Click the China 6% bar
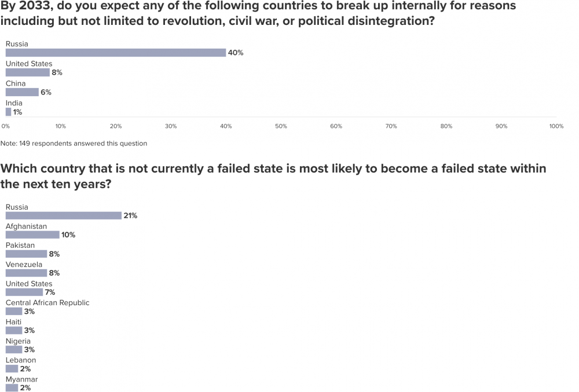Viewport: 579px width, 392px height. [x=22, y=92]
